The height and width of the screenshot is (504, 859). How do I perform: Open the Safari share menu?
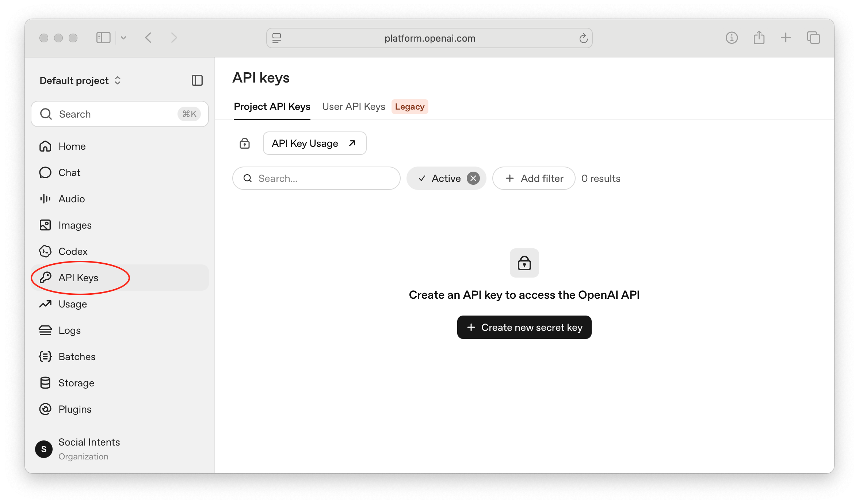(759, 38)
